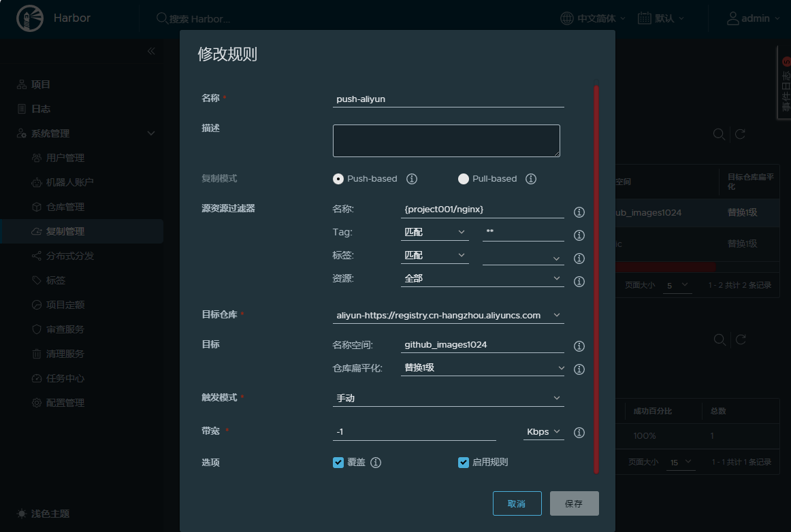Toggle the 启用规则 checkbox
Screen dimensions: 791x532
(x=463, y=463)
